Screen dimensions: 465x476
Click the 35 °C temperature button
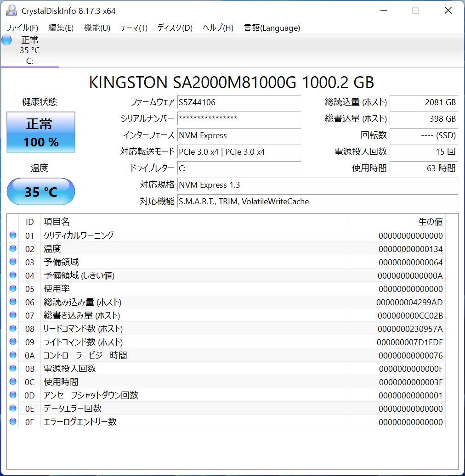click(41, 191)
